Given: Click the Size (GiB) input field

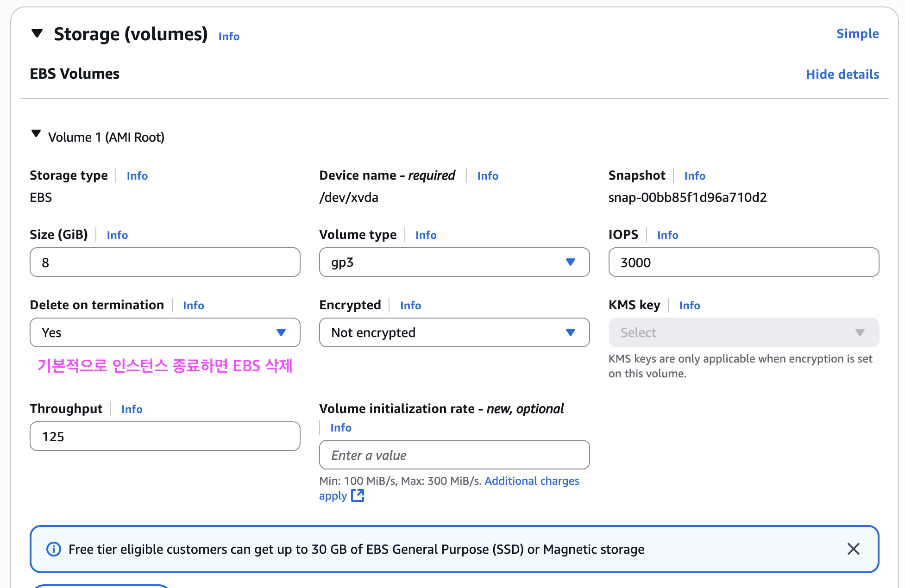Looking at the screenshot, I should tap(165, 262).
